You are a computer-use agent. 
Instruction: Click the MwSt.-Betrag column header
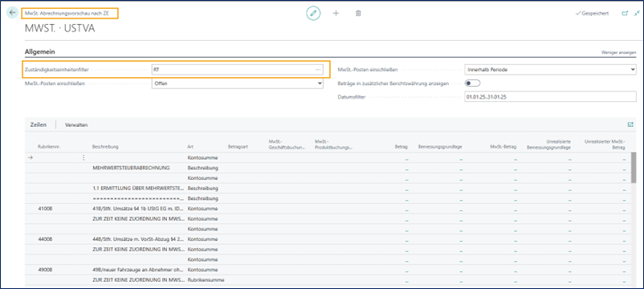tap(504, 147)
